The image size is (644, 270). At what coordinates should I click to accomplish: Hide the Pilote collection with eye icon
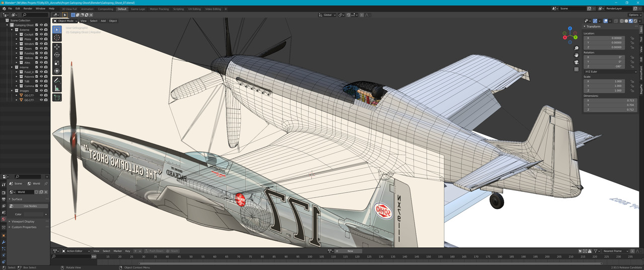click(x=41, y=39)
